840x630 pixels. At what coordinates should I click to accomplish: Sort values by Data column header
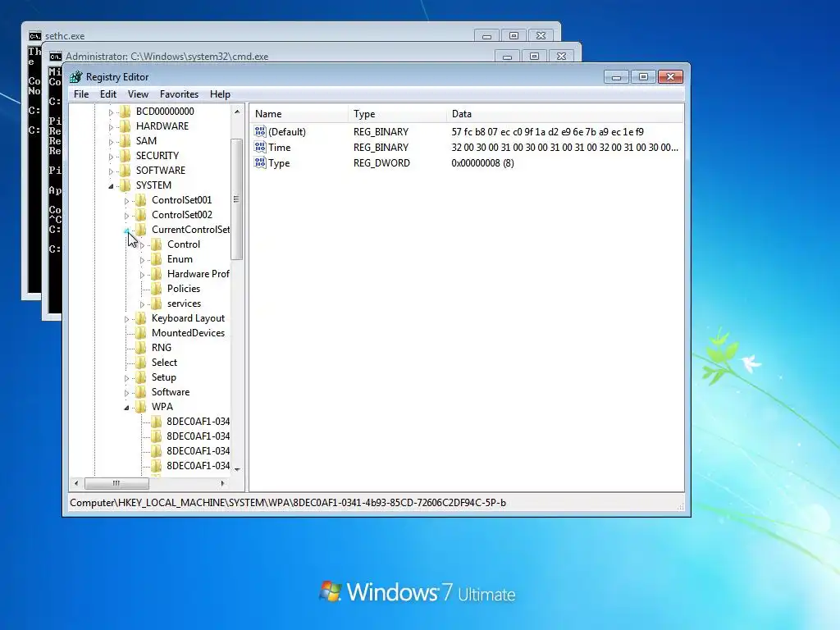pos(564,113)
